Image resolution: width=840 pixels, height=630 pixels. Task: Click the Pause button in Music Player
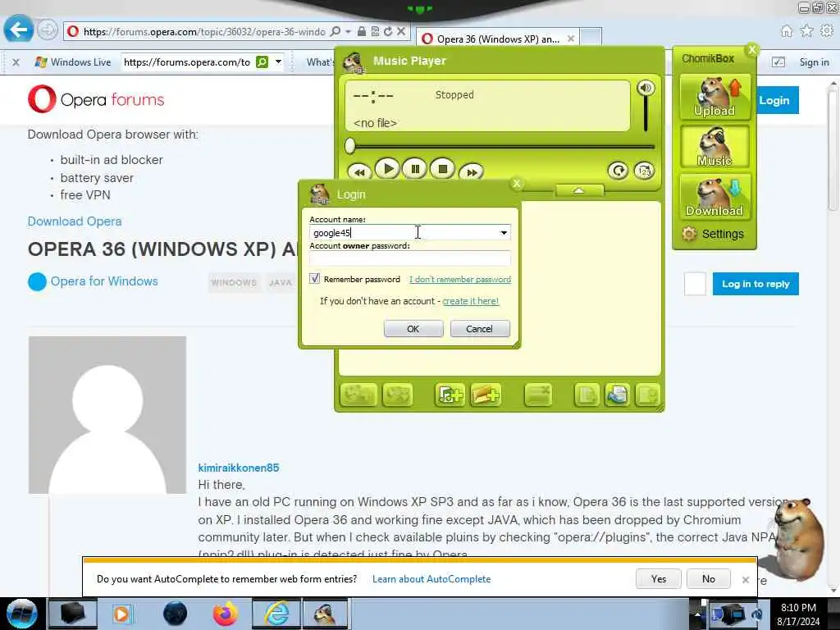(414, 169)
